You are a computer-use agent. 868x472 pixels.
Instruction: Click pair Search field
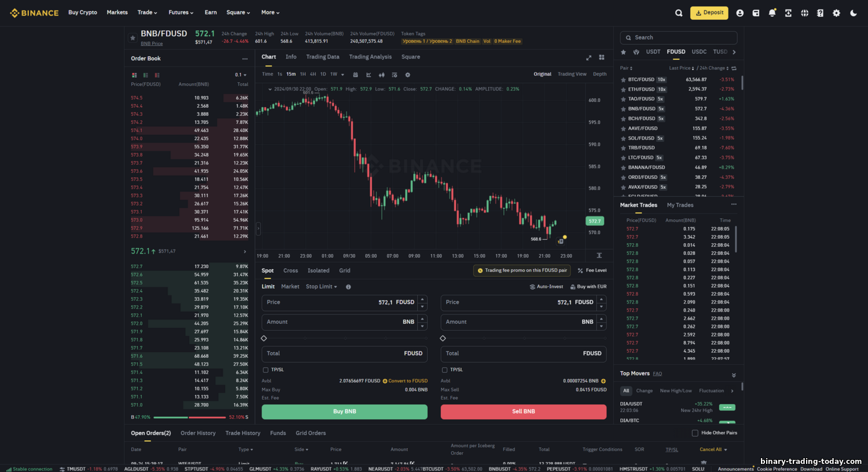[x=679, y=38]
